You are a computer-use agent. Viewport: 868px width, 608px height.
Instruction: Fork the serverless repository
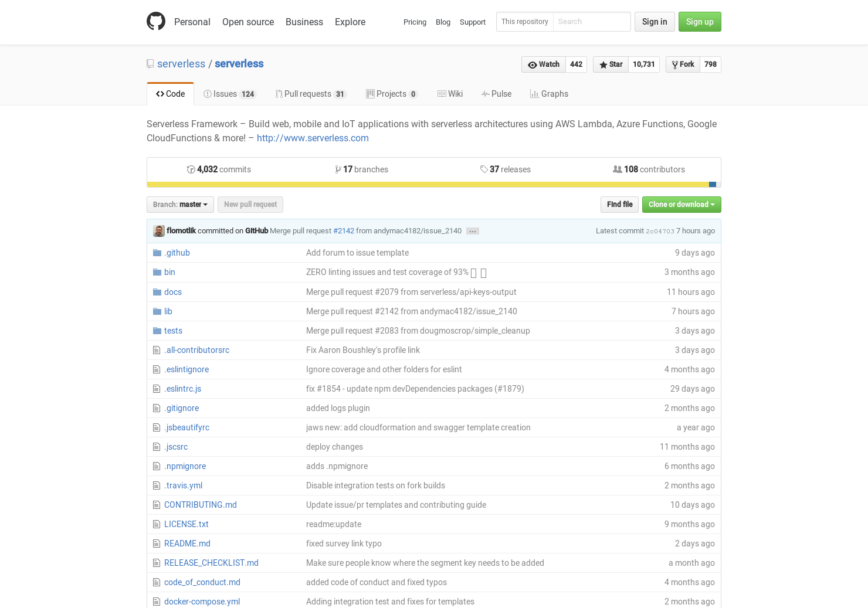point(683,64)
